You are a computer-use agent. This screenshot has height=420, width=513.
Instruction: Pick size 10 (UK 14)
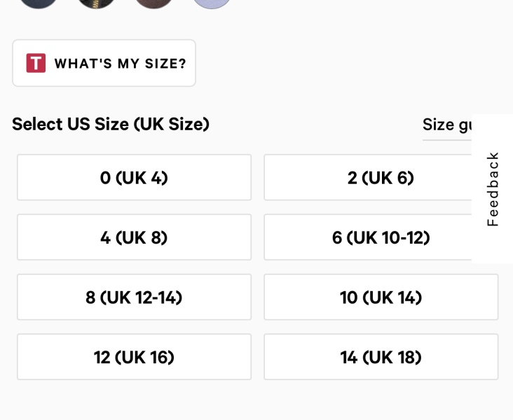pos(381,297)
